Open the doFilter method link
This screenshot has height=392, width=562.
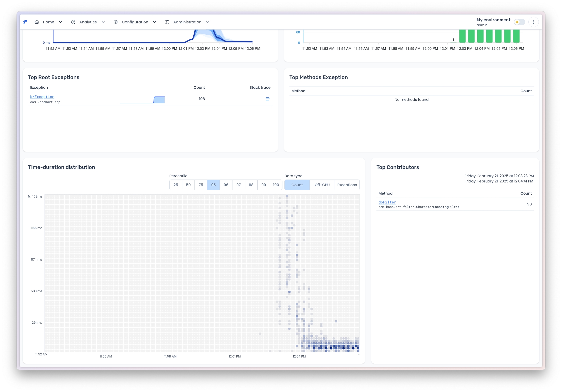387,202
